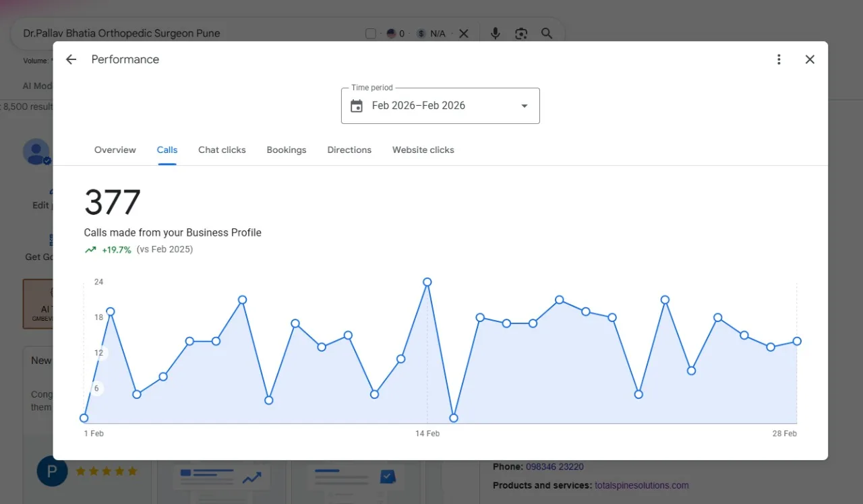The height and width of the screenshot is (504, 863).
Task: Expand the Time period dropdown arrow
Action: coord(524,106)
